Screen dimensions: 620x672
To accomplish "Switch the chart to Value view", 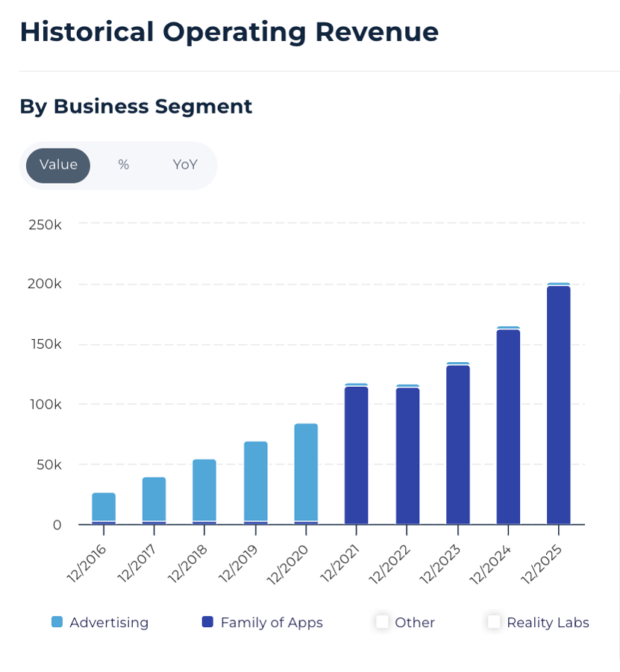I will 57,166.
